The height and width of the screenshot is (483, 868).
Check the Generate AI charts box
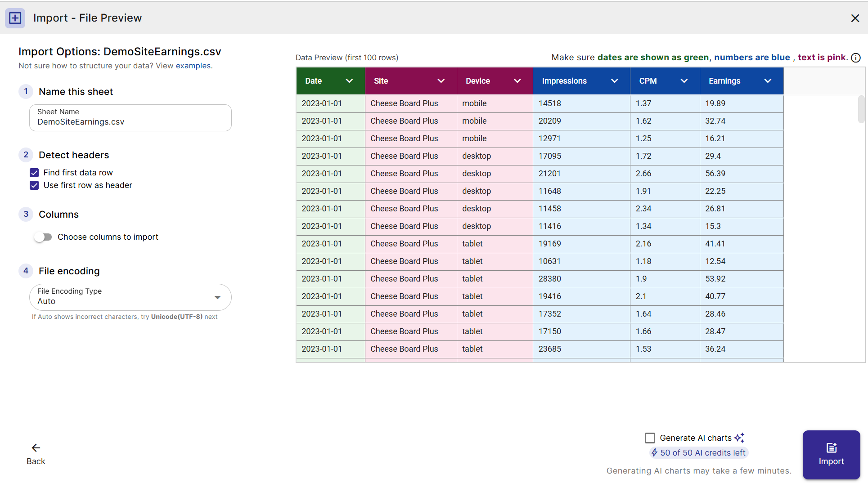tap(650, 438)
